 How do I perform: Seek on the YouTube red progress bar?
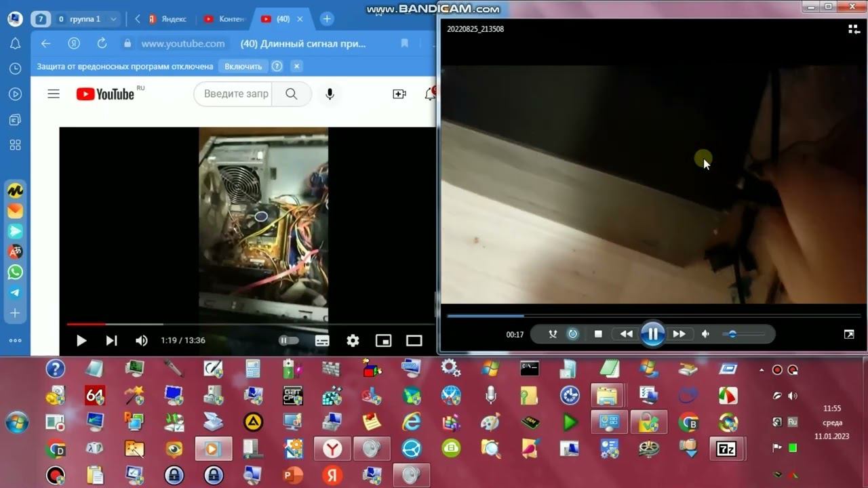(250, 325)
